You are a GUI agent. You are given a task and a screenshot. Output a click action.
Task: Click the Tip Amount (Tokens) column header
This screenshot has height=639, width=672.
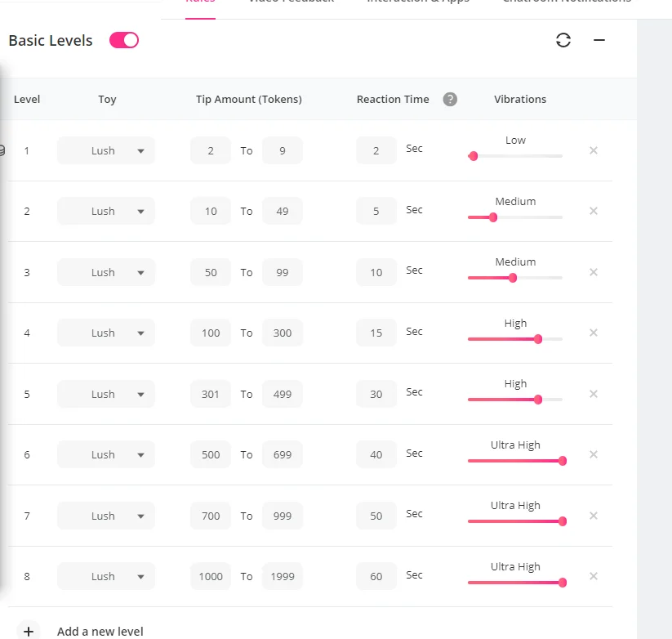(249, 99)
